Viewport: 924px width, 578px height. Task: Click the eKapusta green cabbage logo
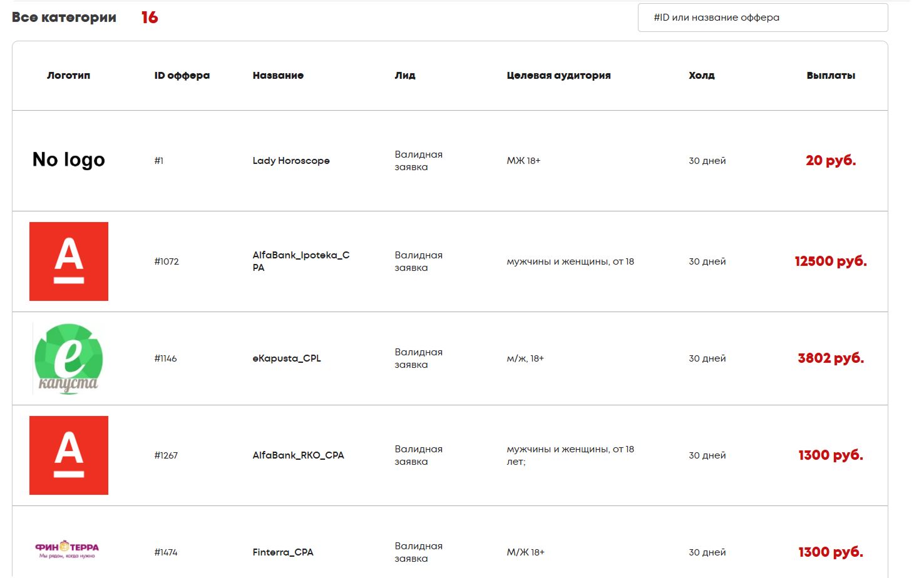pos(68,358)
